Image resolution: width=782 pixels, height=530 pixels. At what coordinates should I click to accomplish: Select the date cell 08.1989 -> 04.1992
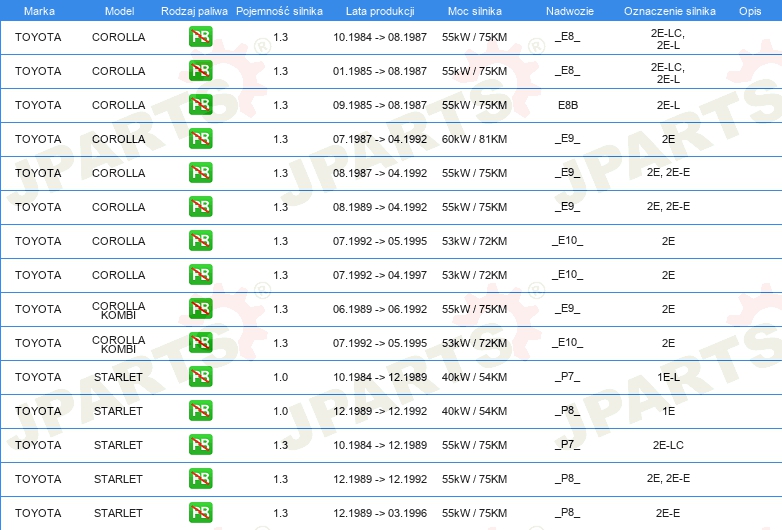coord(380,207)
